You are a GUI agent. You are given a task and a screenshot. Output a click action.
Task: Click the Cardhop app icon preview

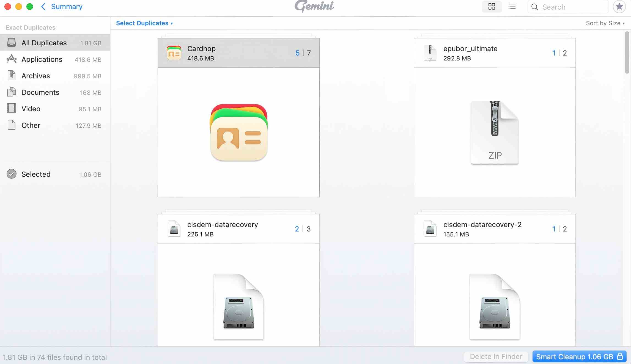tap(239, 132)
